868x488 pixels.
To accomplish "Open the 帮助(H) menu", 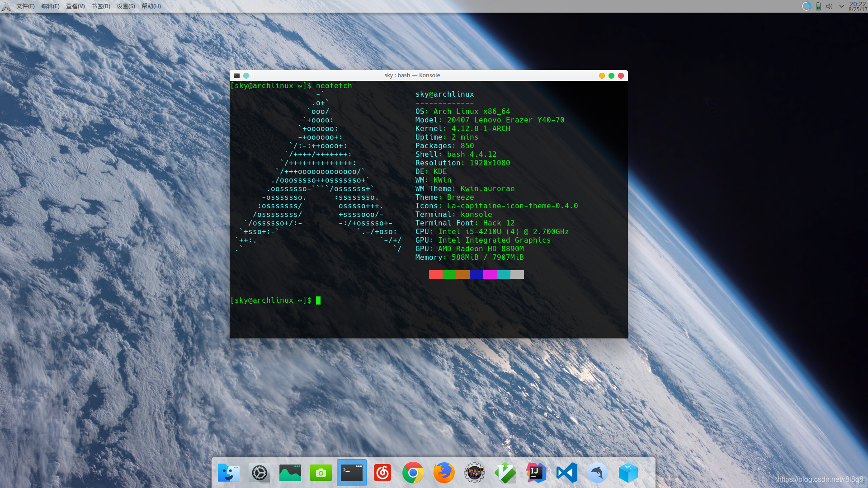I will [151, 6].
